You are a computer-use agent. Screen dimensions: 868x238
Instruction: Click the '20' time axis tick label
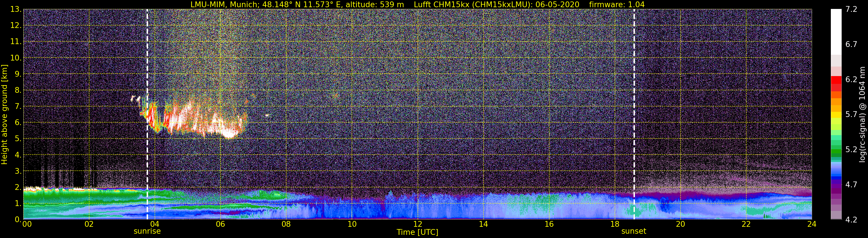(680, 224)
